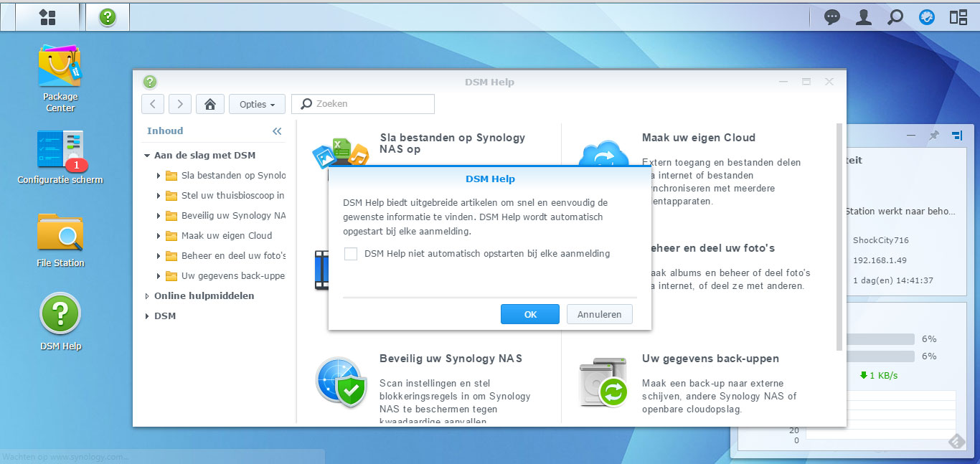Click the lower 6% usage bar in widget
This screenshot has width=980, height=464.
click(880, 356)
